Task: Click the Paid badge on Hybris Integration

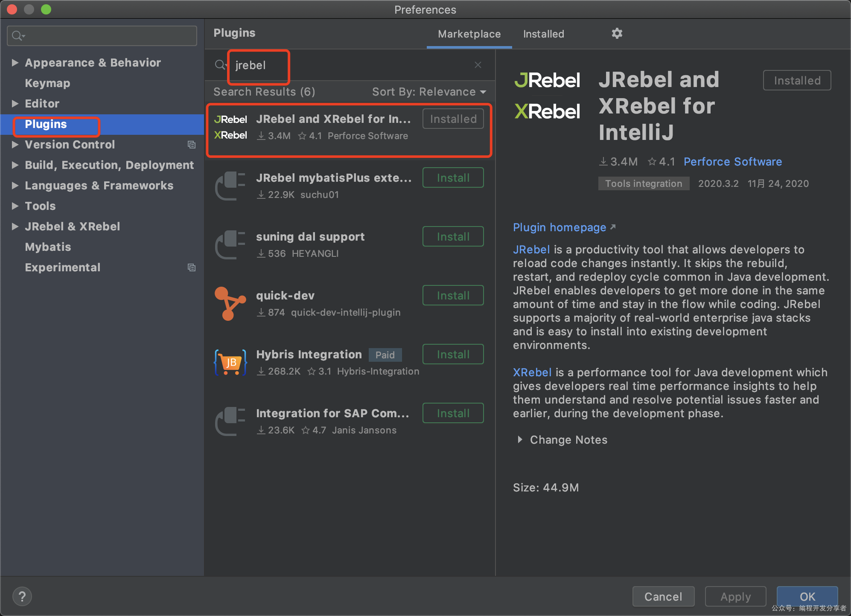Action: [x=385, y=355]
